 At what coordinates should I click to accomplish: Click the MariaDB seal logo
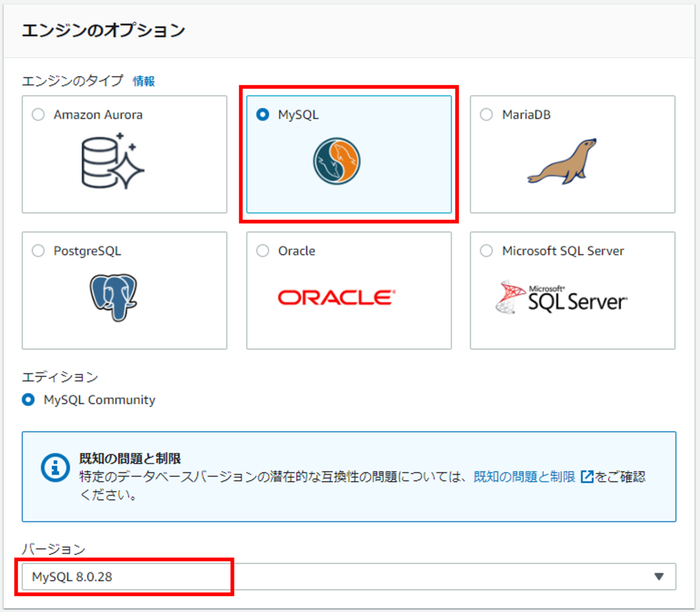coord(562,161)
